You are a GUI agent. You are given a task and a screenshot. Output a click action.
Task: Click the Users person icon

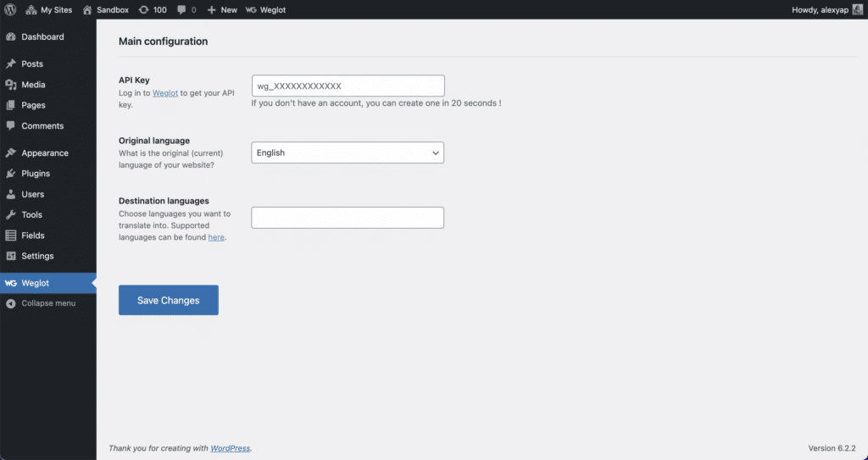[10, 194]
